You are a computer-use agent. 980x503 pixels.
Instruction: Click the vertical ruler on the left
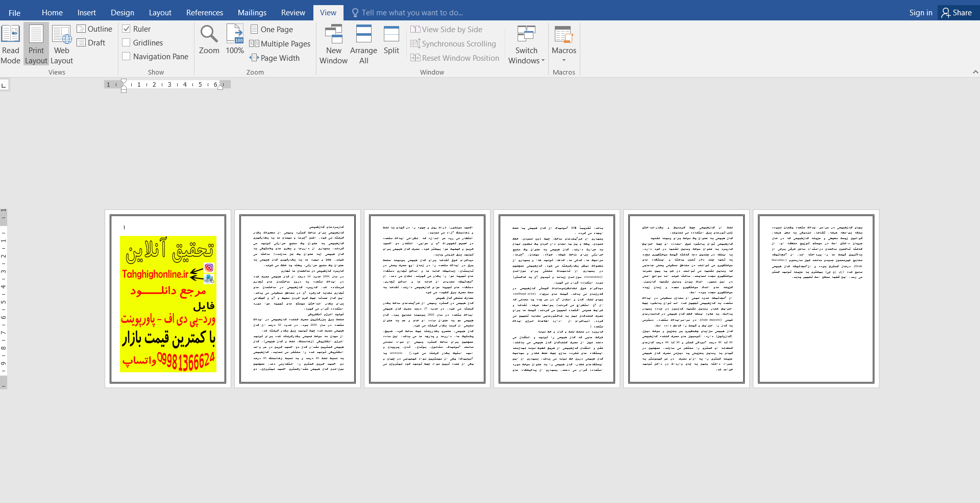tap(4, 299)
